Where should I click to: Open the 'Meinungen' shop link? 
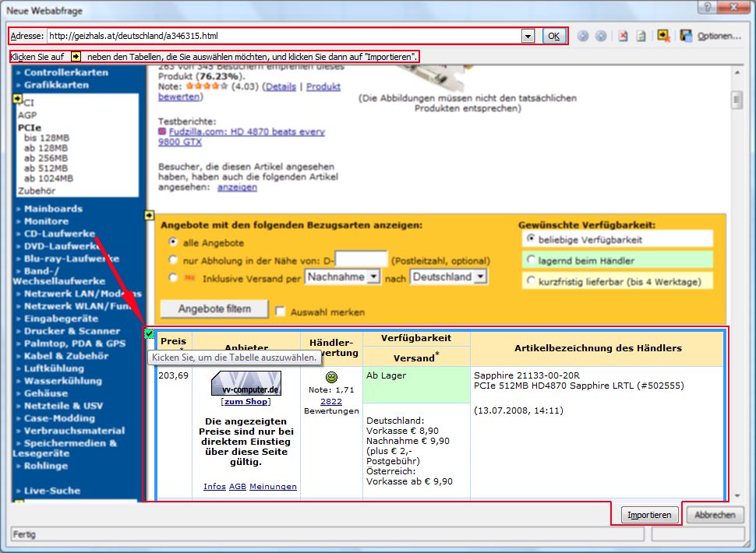coord(273,487)
